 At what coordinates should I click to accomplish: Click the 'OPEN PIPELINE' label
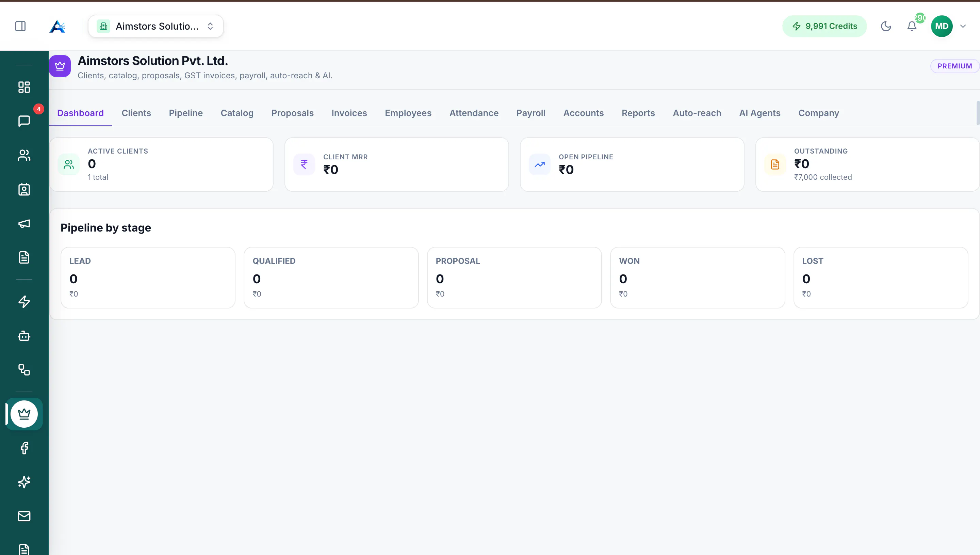click(586, 157)
